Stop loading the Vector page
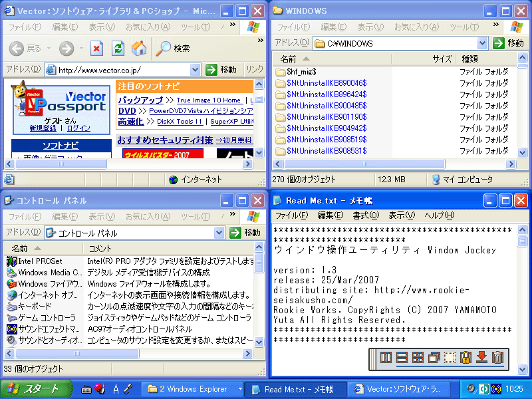Viewport: 532px width, 399px height. (x=96, y=49)
